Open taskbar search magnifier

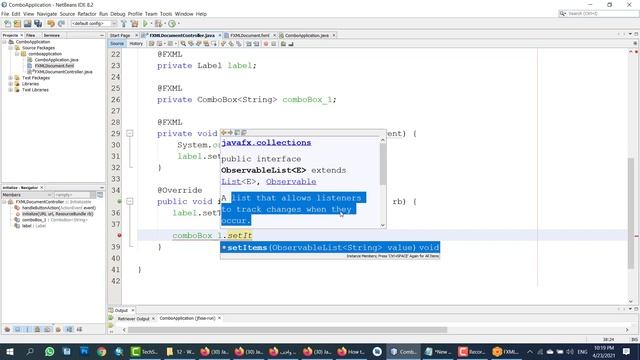30,351
